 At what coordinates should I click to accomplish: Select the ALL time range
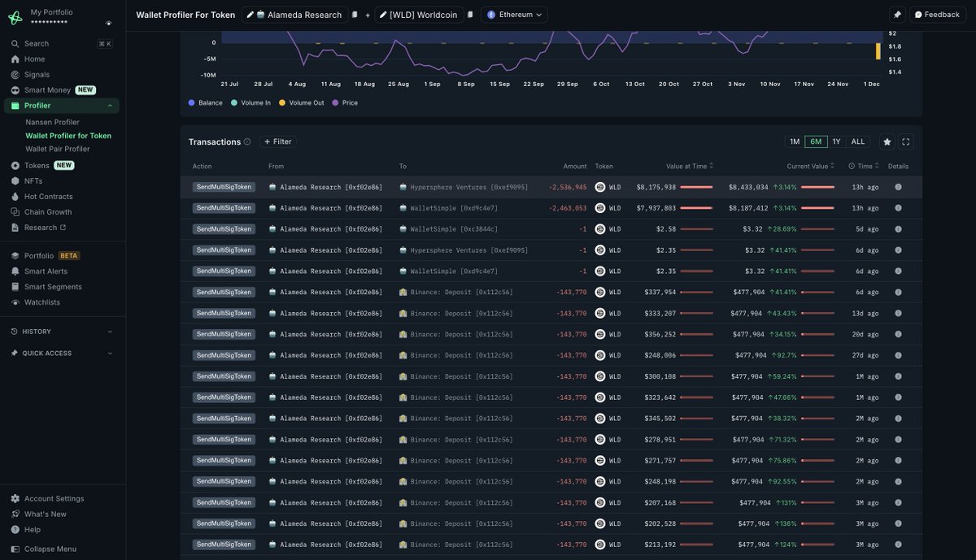[x=858, y=141]
